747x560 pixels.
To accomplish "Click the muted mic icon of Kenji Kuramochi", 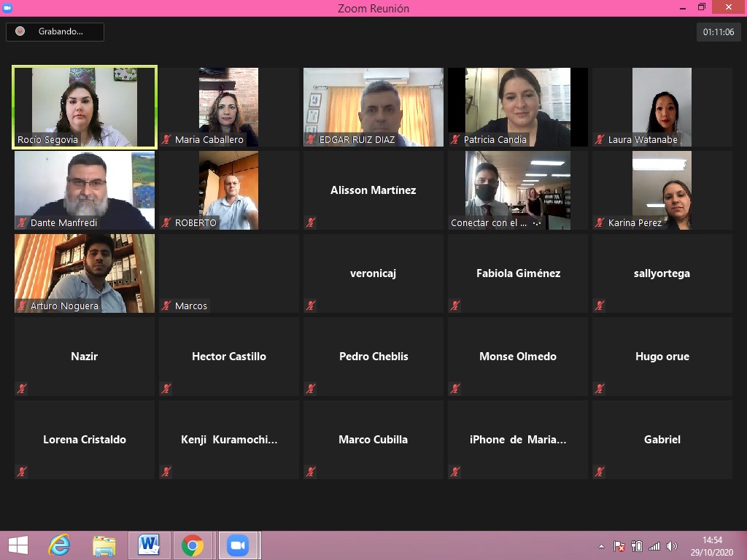I will pos(166,472).
